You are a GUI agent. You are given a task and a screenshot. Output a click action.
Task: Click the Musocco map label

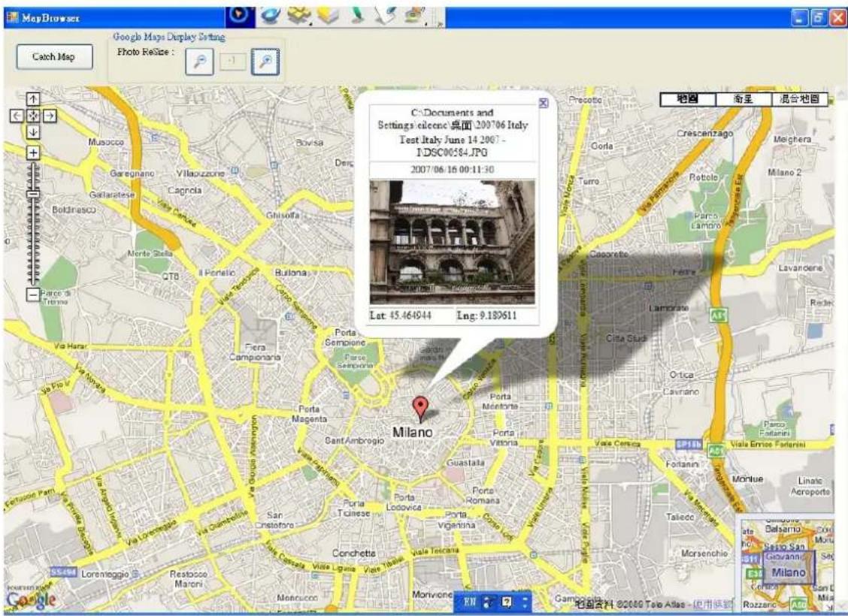(x=106, y=142)
